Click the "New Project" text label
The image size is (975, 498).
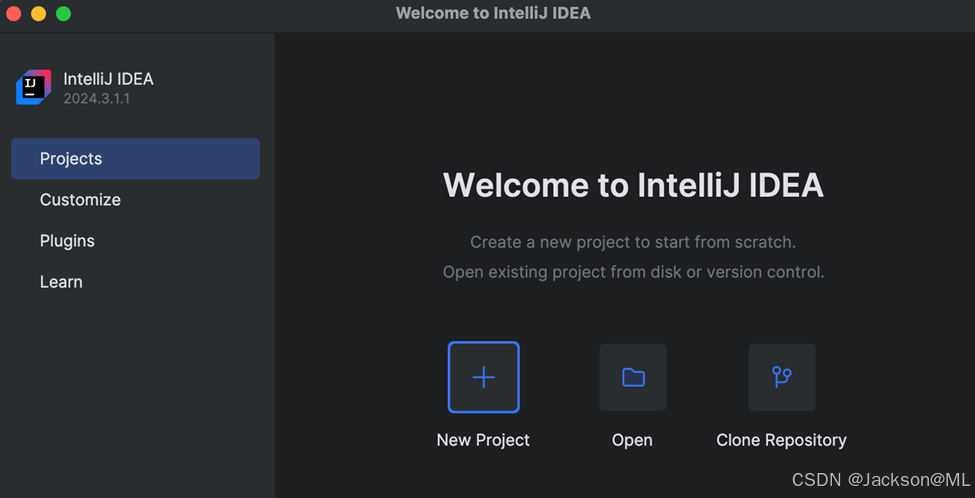tap(483, 440)
